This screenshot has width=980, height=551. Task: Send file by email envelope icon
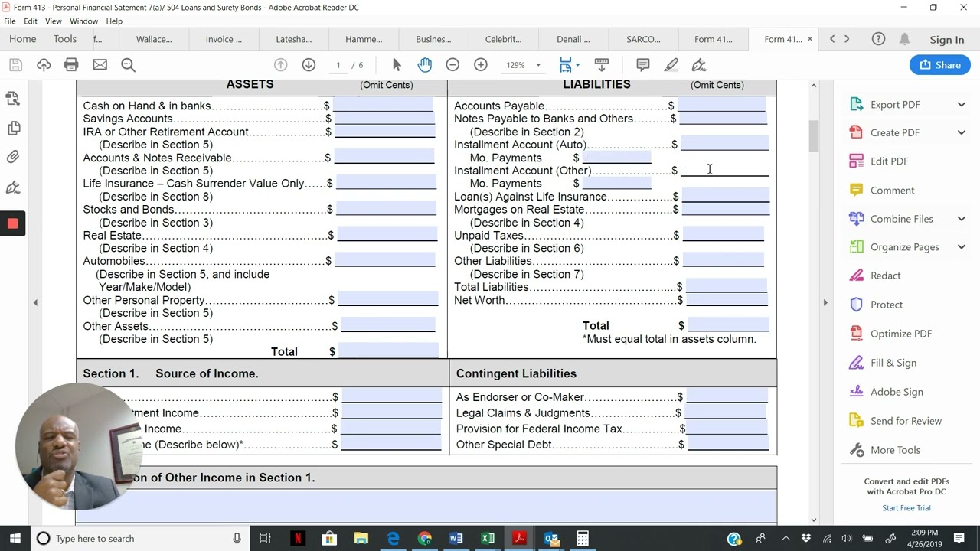[x=100, y=65]
